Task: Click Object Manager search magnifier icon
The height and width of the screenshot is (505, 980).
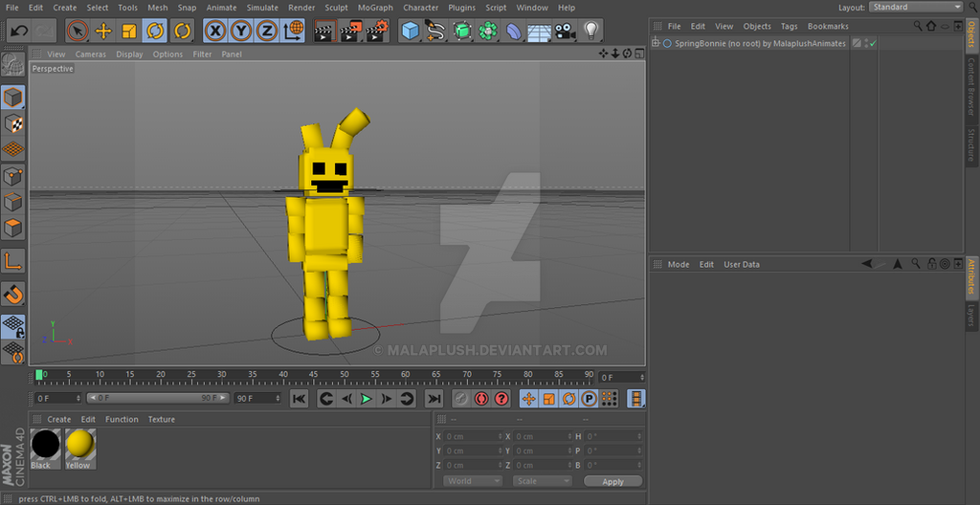Action: click(x=918, y=26)
